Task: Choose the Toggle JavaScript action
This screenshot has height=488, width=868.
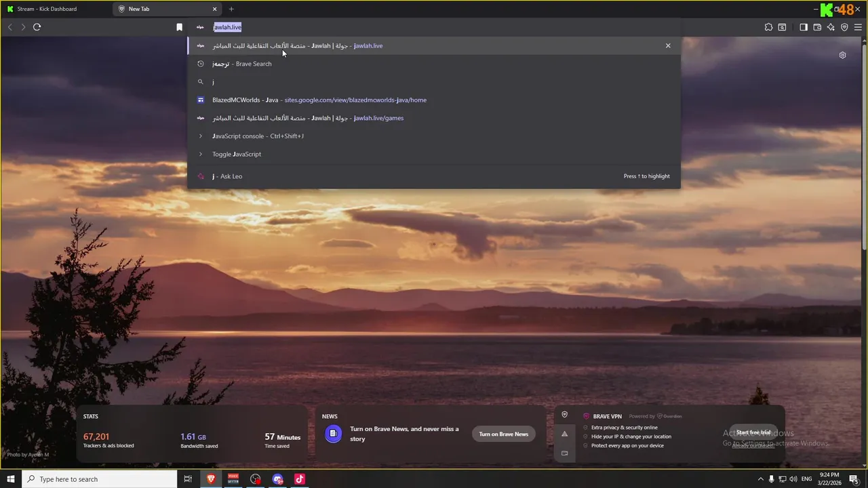Action: [434, 154]
